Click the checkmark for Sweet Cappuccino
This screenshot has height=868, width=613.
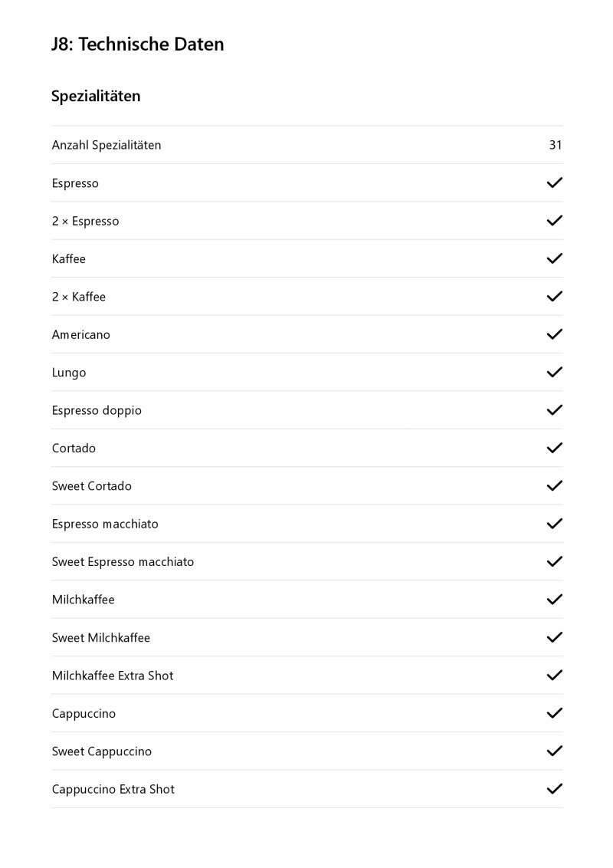point(554,751)
